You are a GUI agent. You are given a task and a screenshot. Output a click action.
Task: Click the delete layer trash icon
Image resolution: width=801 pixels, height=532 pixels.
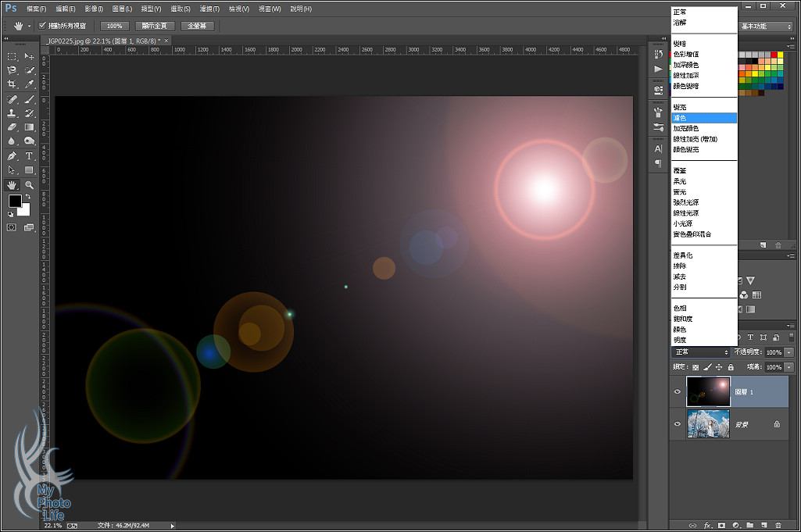tap(778, 525)
